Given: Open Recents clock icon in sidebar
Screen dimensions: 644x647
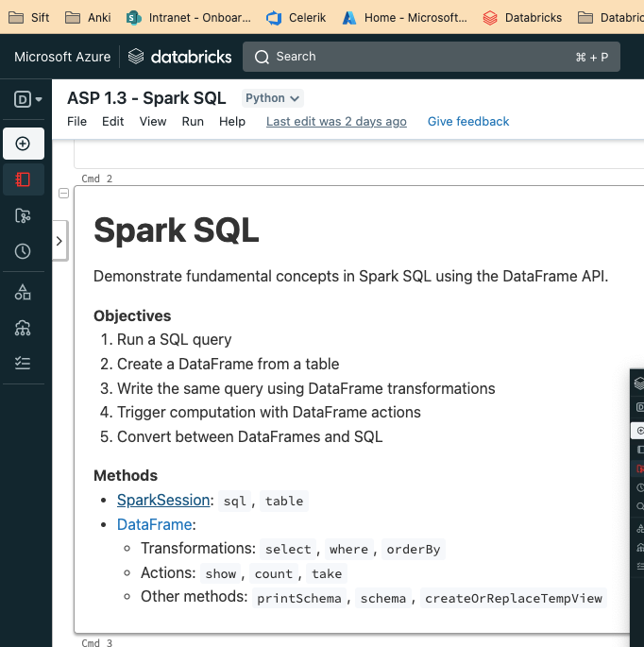Looking at the screenshot, I should pyautogui.click(x=24, y=251).
